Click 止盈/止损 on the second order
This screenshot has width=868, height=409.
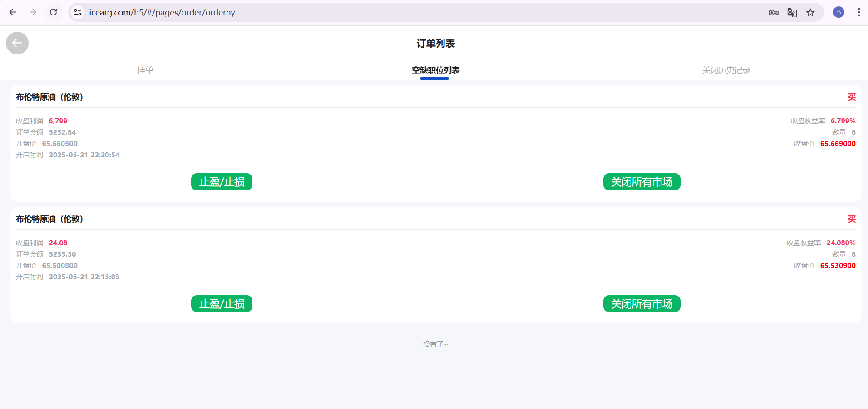(x=222, y=304)
